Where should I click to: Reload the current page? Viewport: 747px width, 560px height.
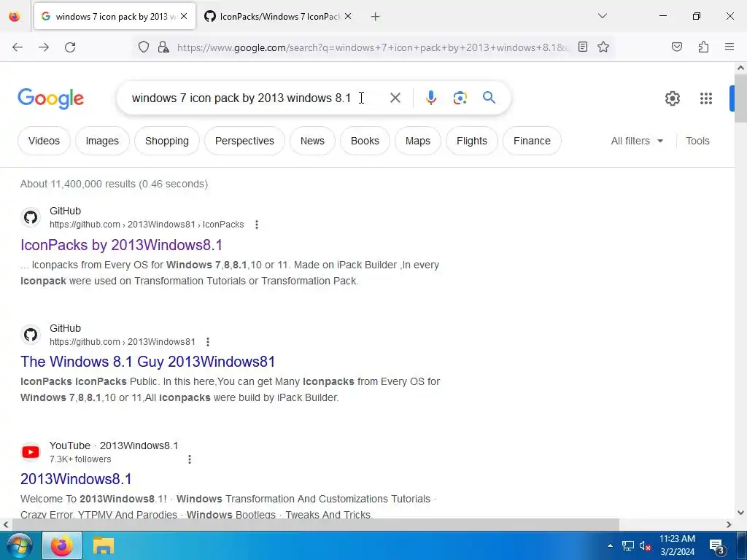pos(70,47)
